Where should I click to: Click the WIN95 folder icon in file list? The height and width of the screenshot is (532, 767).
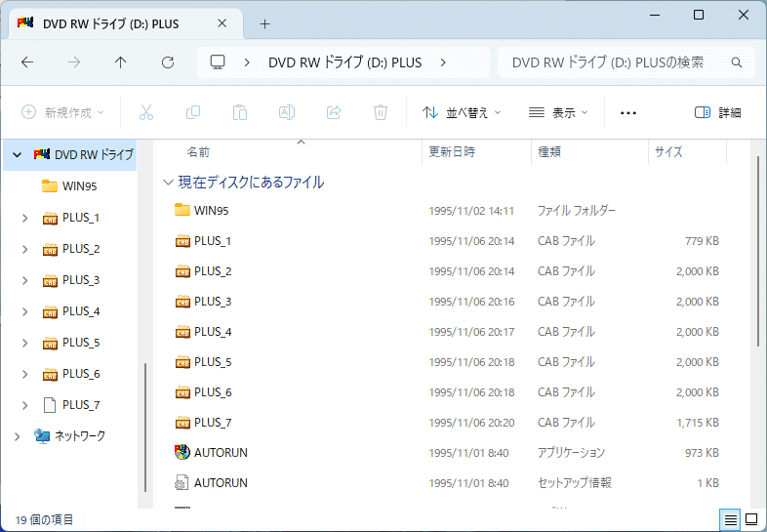coord(182,210)
